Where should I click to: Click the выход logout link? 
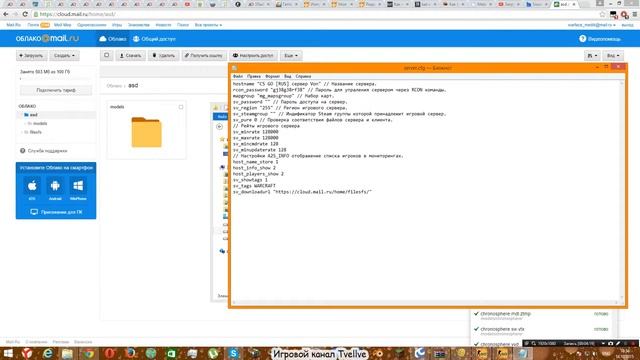pyautogui.click(x=627, y=25)
